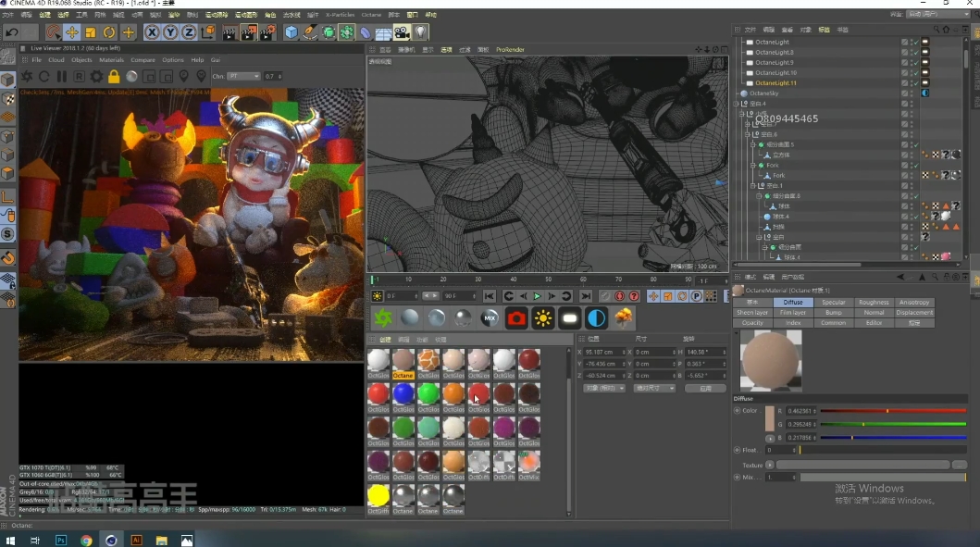The width and height of the screenshot is (980, 547).
Task: Click the Undo arrow in top toolbar
Action: coord(11,32)
